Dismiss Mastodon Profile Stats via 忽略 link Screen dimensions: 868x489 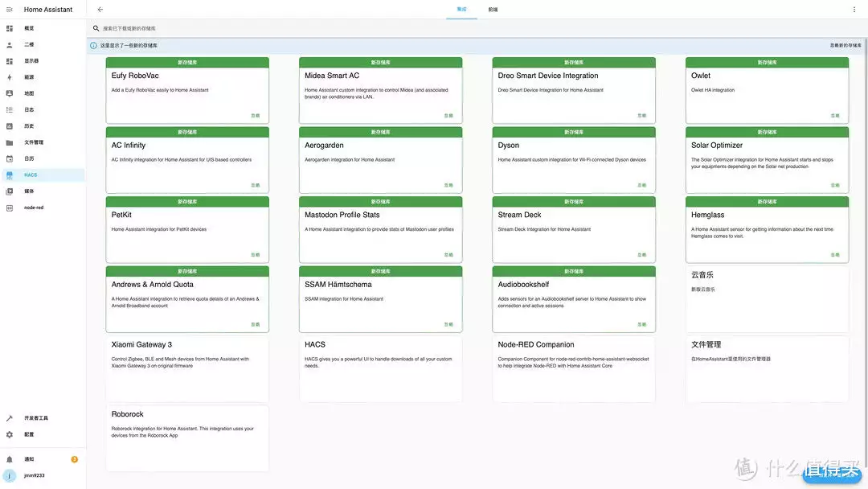click(x=448, y=255)
